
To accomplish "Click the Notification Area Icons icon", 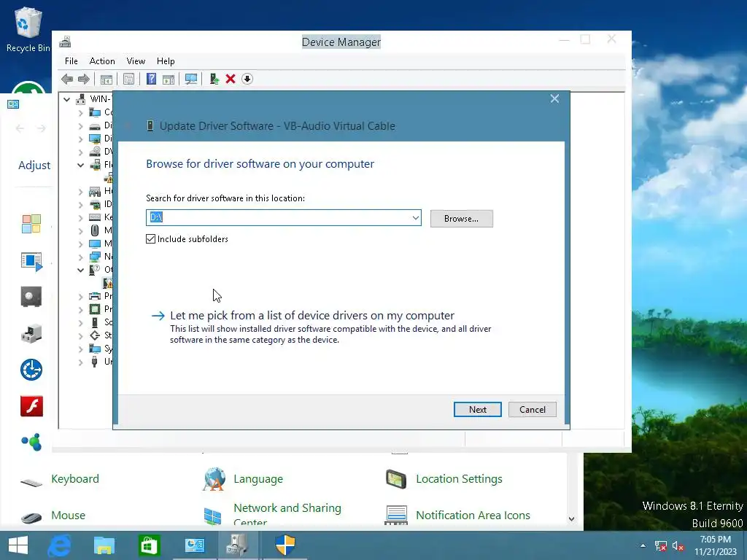I will 396,516.
